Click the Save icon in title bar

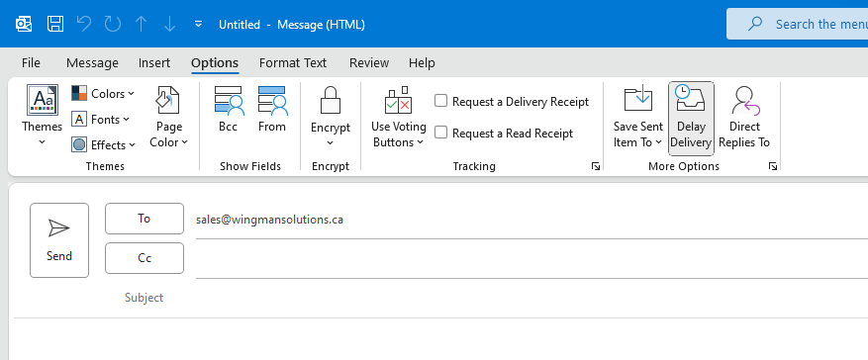click(54, 24)
